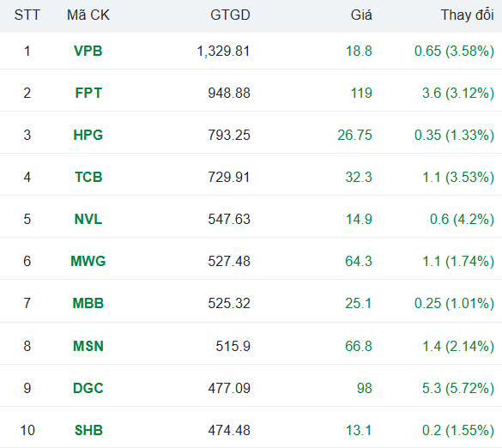The image size is (502, 448).
Task: Open the MSN stock ticker link
Action: point(88,346)
